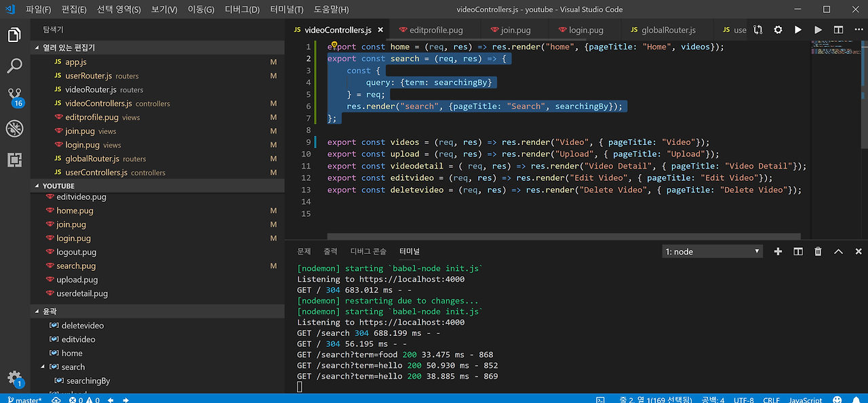Kill the terminal with trash icon
868x403 pixels.
pyautogui.click(x=818, y=251)
